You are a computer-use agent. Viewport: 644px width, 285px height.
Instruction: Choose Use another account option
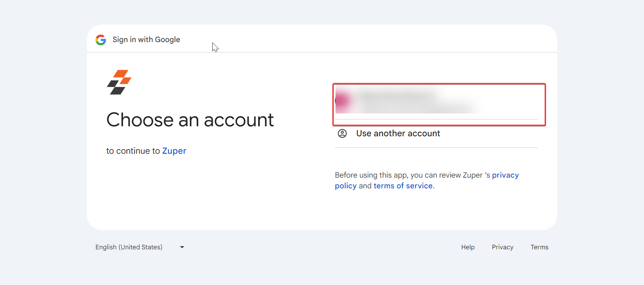click(436, 133)
